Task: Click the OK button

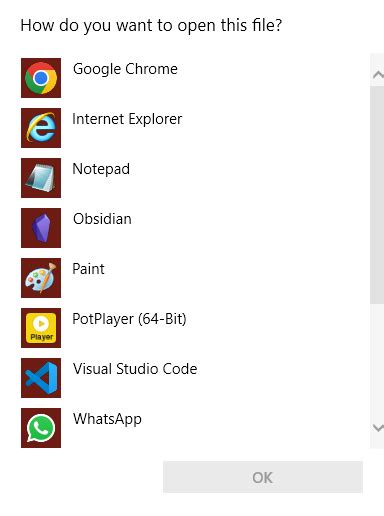Action: 263,477
